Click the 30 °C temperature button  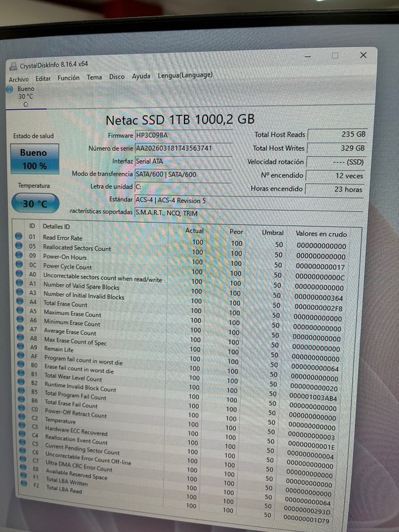pos(35,203)
